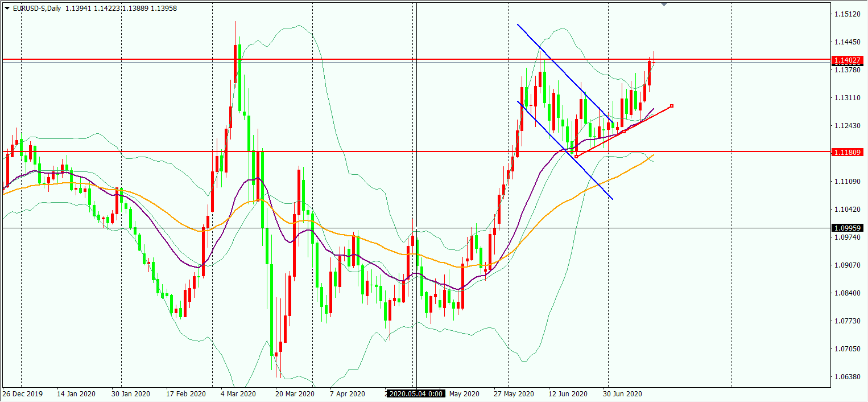Click the red trendline's starting anchor square

click(x=576, y=156)
